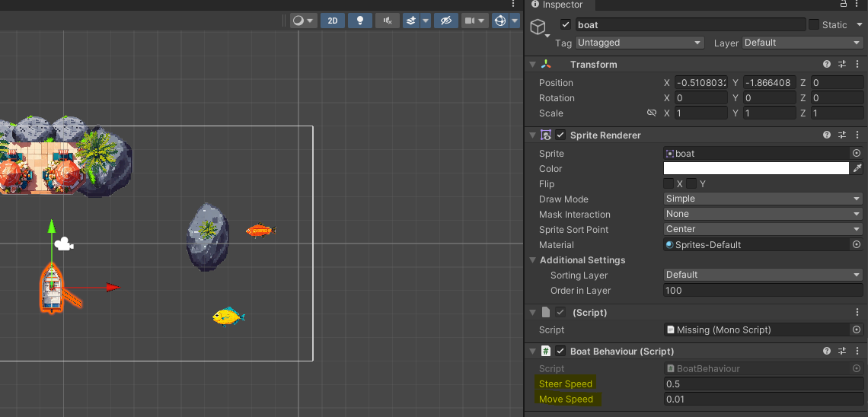Click the Material object picker circle
The width and height of the screenshot is (868, 417).
[x=857, y=244]
